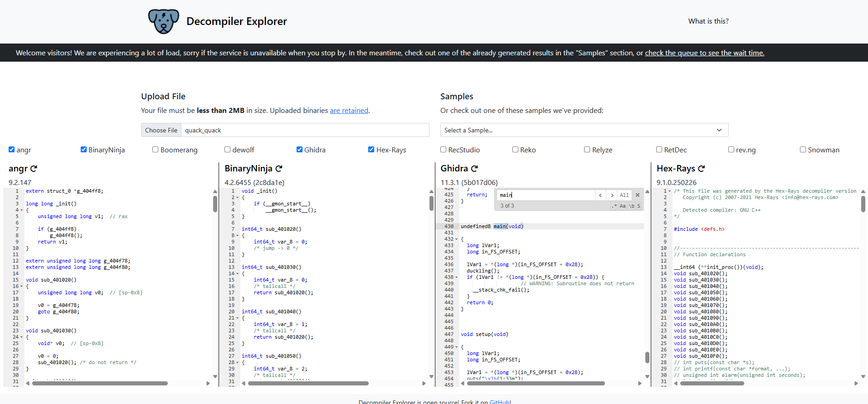This screenshot has width=868, height=404.
Task: Open the What is this? page
Action: [x=708, y=21]
